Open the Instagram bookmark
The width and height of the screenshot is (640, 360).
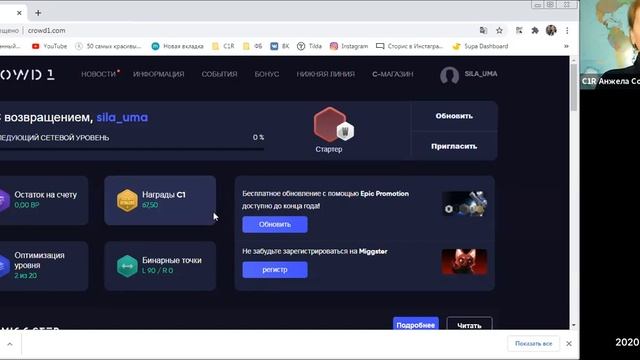point(349,47)
